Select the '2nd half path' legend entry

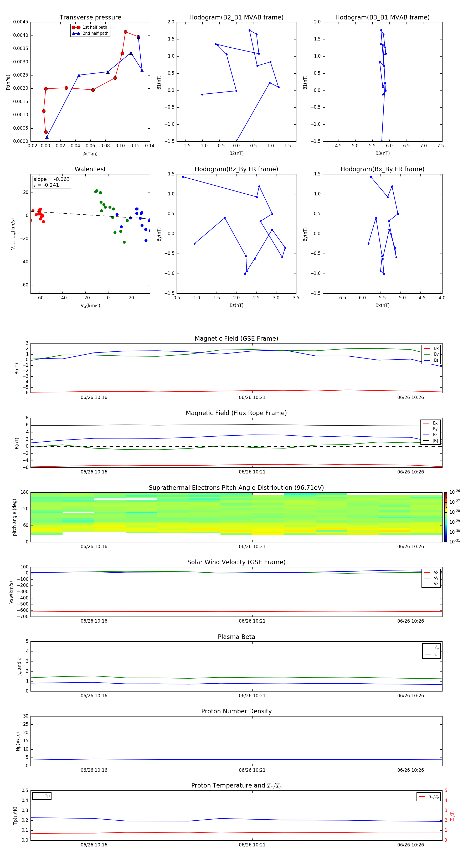point(90,33)
